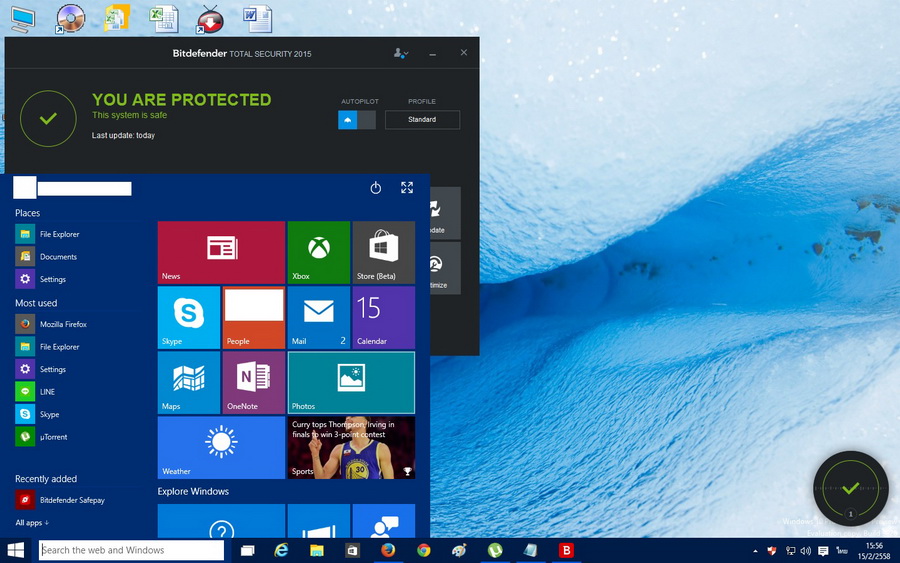Open the volume control in tray

(805, 551)
